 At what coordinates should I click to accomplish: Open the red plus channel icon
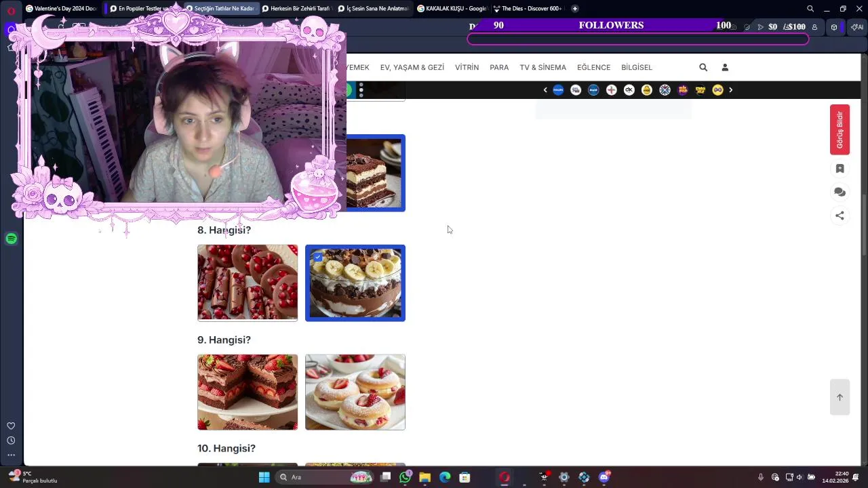tap(611, 90)
